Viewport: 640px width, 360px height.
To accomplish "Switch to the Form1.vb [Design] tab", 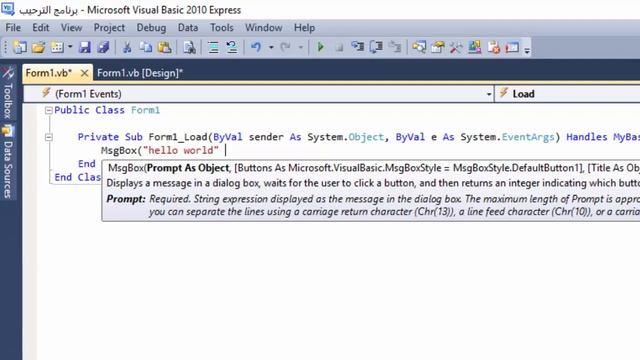I will (x=140, y=73).
